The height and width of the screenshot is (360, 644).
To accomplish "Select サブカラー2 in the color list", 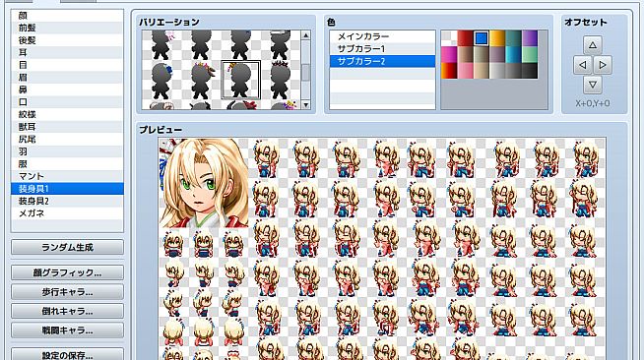I will tap(382, 61).
